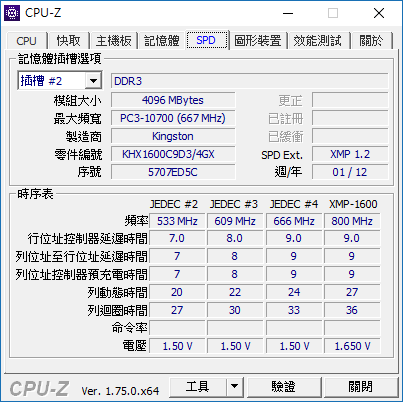Click the XMP-1600 column header
This screenshot has width=403, height=402.
coord(353,204)
